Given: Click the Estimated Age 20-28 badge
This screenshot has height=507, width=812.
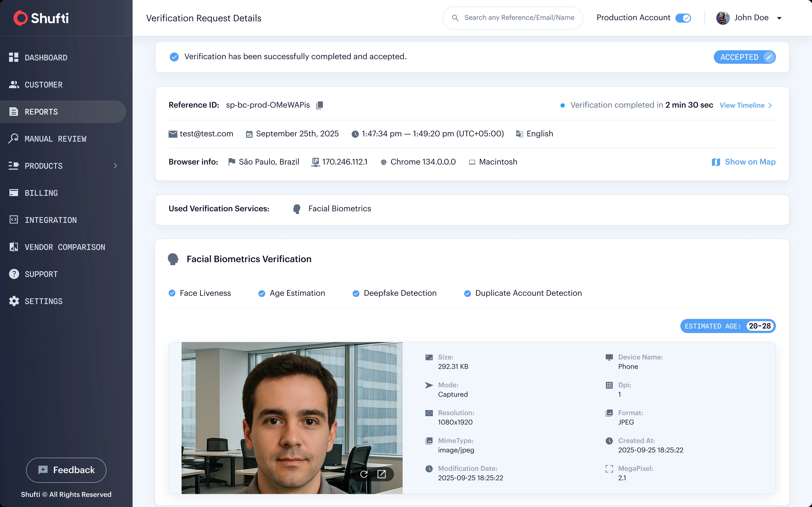Looking at the screenshot, I should click(x=728, y=326).
